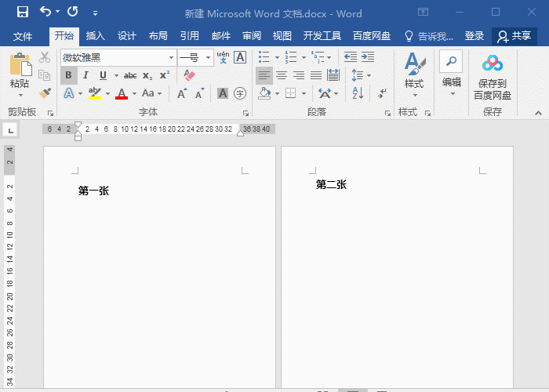Toggle Strikethrough formatting
The width and height of the screenshot is (549, 392).
pos(129,75)
